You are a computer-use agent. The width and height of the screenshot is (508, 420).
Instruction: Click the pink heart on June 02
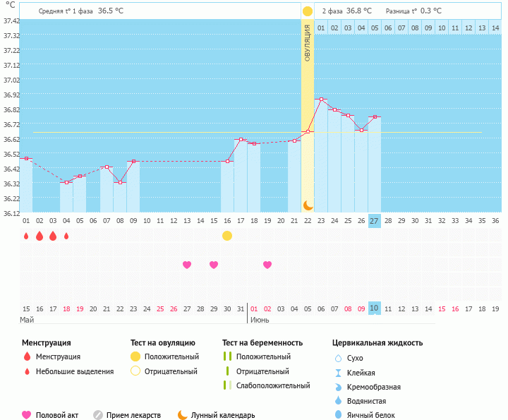pos(267,265)
